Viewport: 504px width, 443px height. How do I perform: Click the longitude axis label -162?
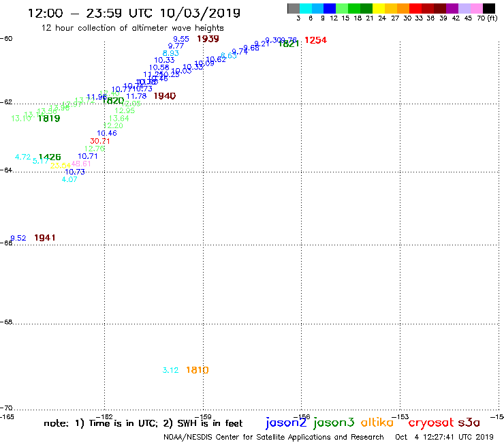pos(104,416)
